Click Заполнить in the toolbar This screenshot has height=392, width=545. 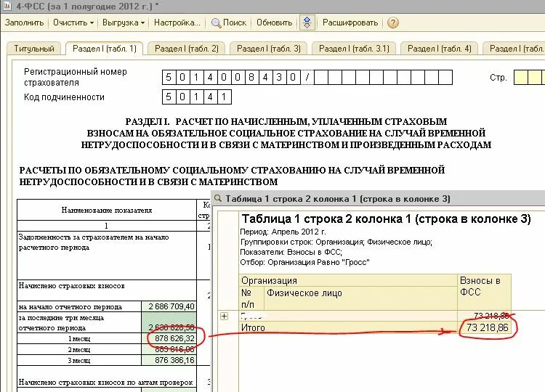pyautogui.click(x=24, y=23)
